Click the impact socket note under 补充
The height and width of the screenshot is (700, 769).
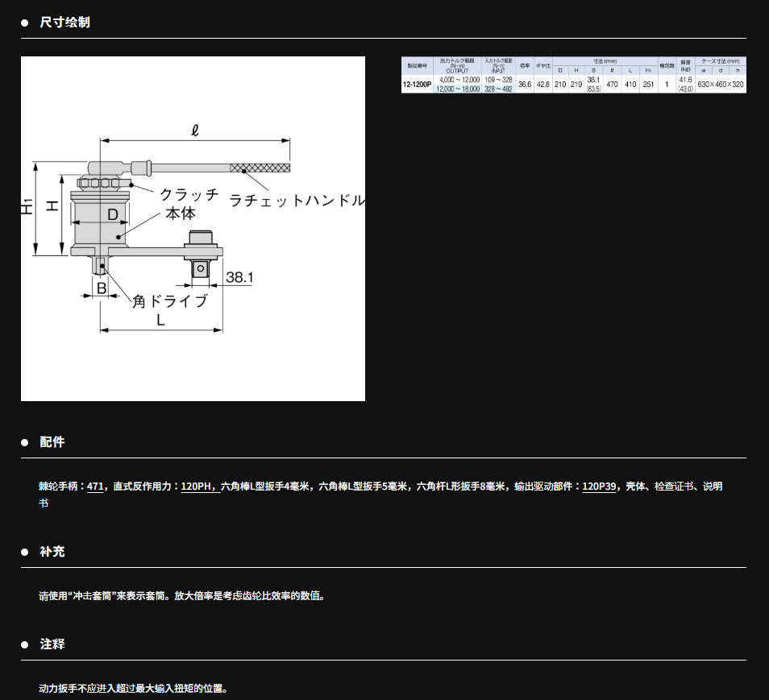coord(181,596)
